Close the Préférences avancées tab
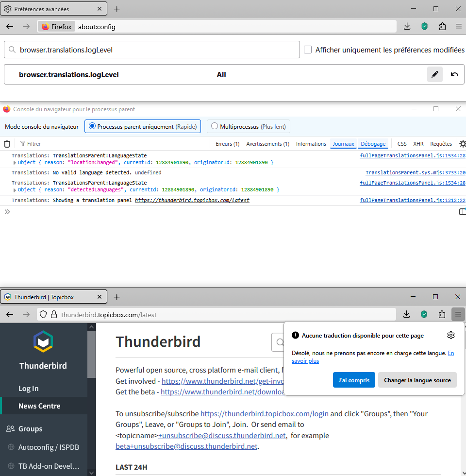This screenshot has height=476, width=466. click(x=99, y=9)
